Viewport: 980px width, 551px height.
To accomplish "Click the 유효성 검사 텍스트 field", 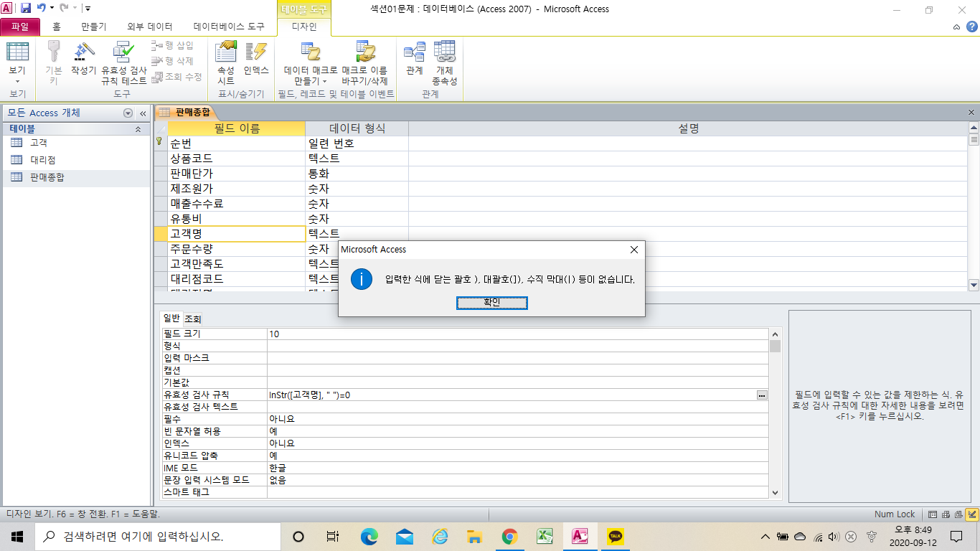I will 517,407.
